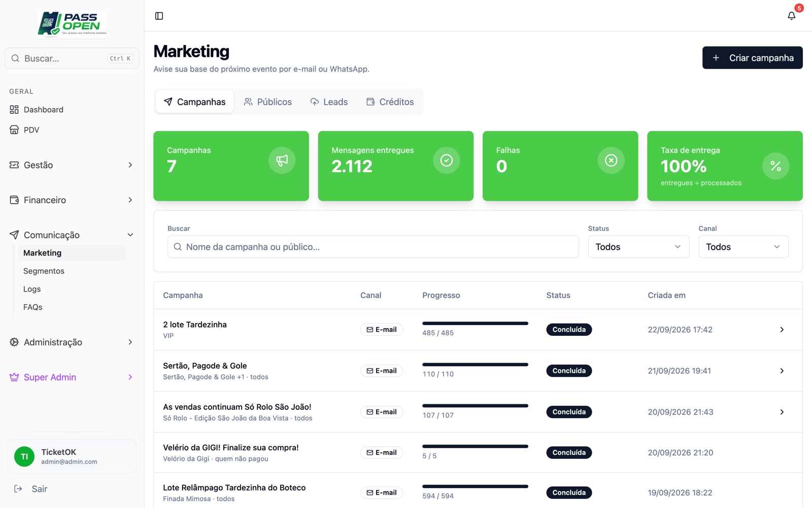Click the Sair logout icon
Viewport: 812px width, 508px height.
18,489
